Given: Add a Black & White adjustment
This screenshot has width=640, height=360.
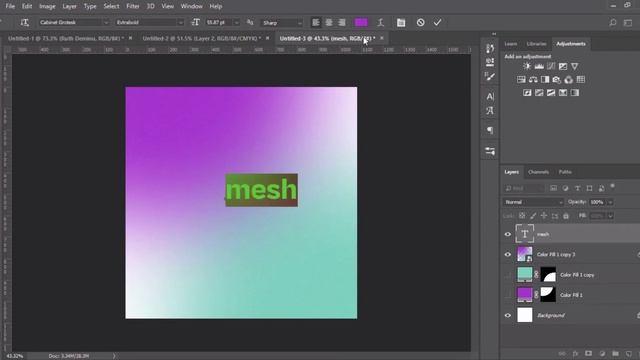Looking at the screenshot, I should tap(545, 80).
